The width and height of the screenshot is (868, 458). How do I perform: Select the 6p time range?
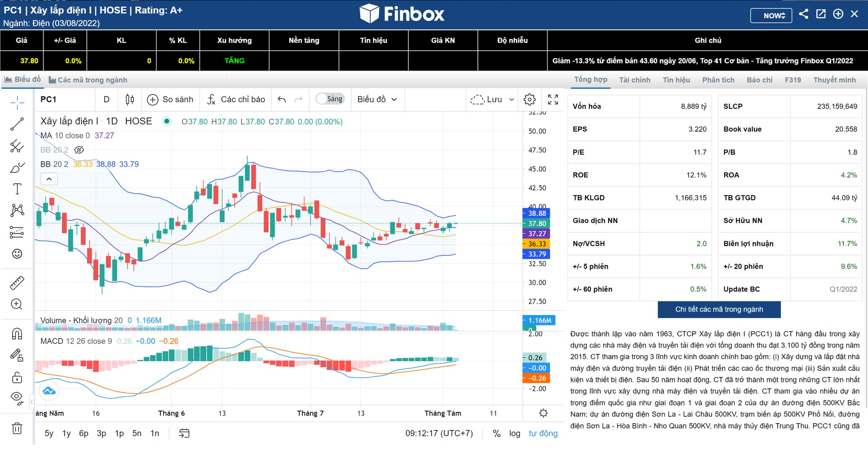[x=84, y=434]
